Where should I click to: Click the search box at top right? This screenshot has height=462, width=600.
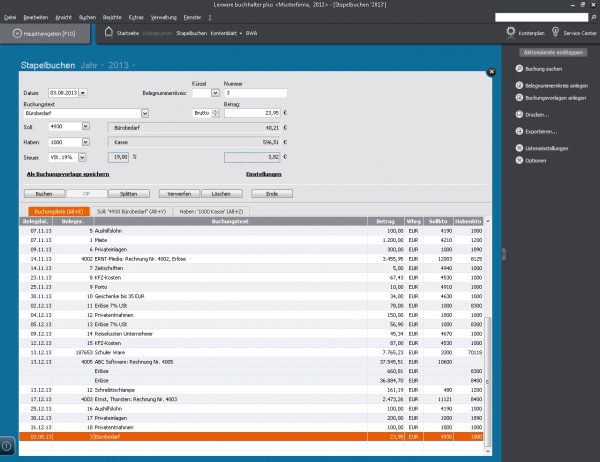[x=541, y=17]
